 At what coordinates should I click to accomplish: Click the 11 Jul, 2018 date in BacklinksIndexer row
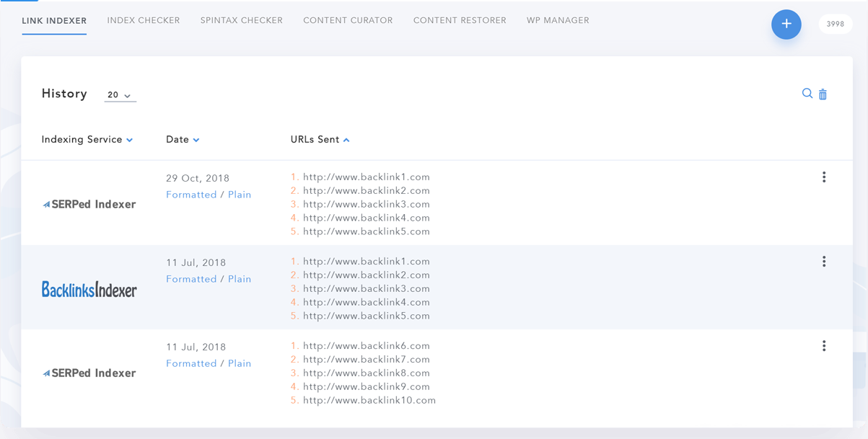(196, 262)
